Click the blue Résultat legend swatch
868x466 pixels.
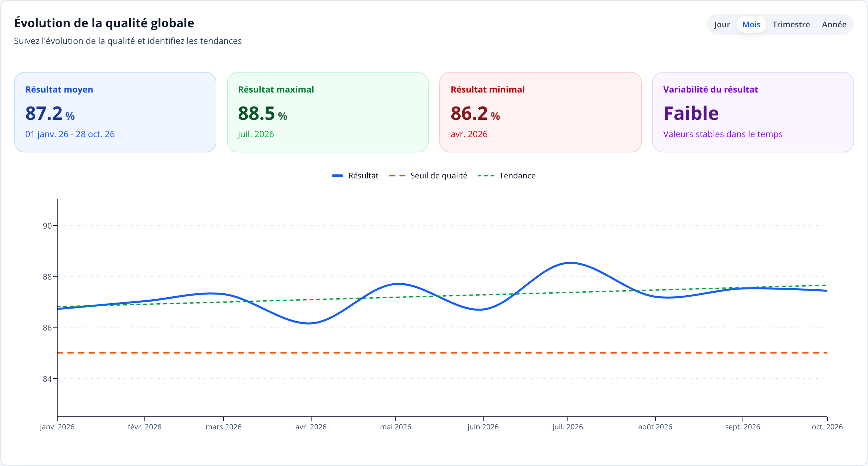coord(337,175)
